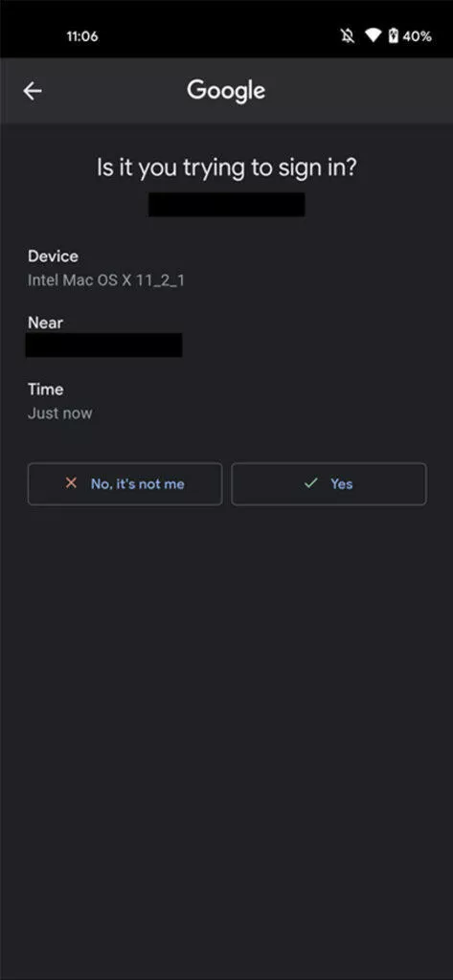The height and width of the screenshot is (980, 453).
Task: Tap the redacted location bar under Near
Action: point(103,345)
